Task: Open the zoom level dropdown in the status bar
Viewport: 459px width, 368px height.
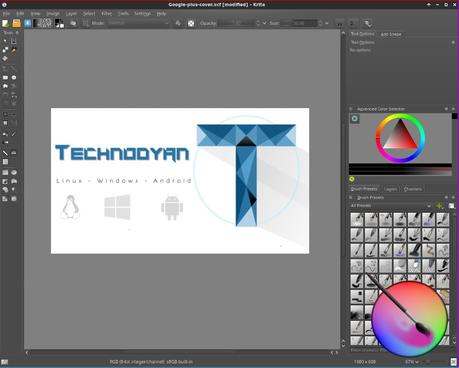Action: click(411, 362)
